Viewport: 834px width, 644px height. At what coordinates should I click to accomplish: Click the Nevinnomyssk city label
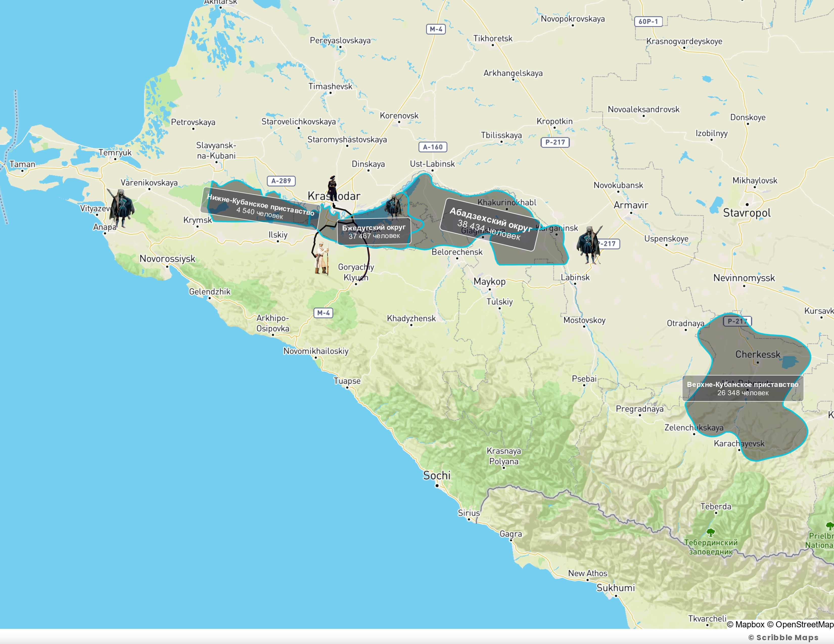[744, 278]
